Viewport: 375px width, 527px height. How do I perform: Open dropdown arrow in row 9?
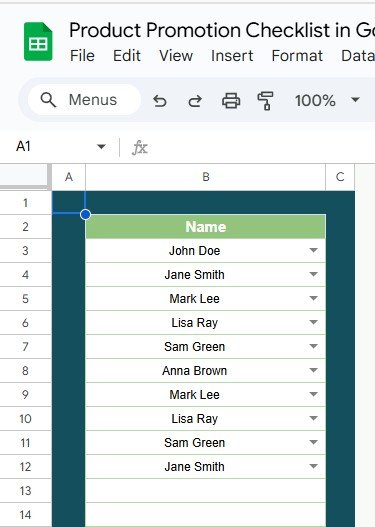(313, 394)
